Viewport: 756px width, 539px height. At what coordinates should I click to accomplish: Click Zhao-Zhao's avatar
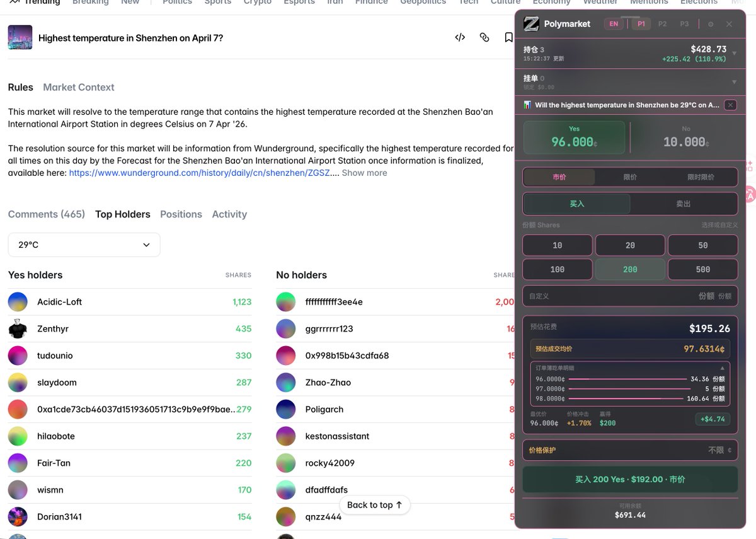tap(286, 383)
